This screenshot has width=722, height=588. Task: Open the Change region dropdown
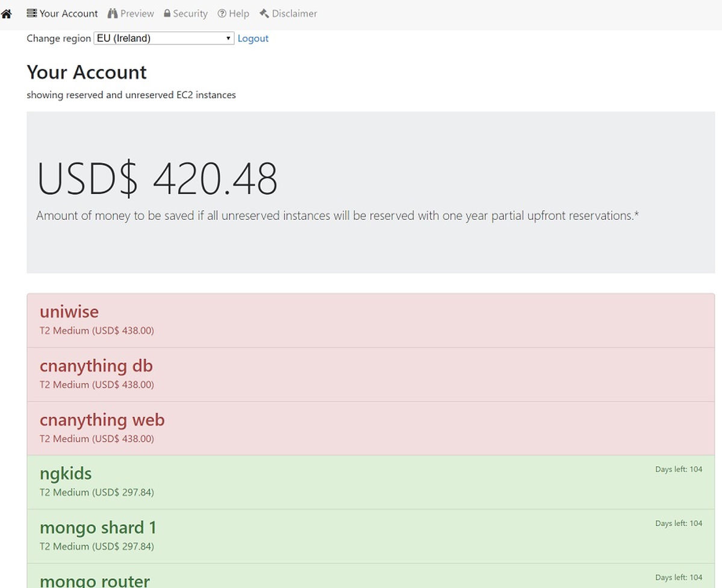click(x=163, y=38)
